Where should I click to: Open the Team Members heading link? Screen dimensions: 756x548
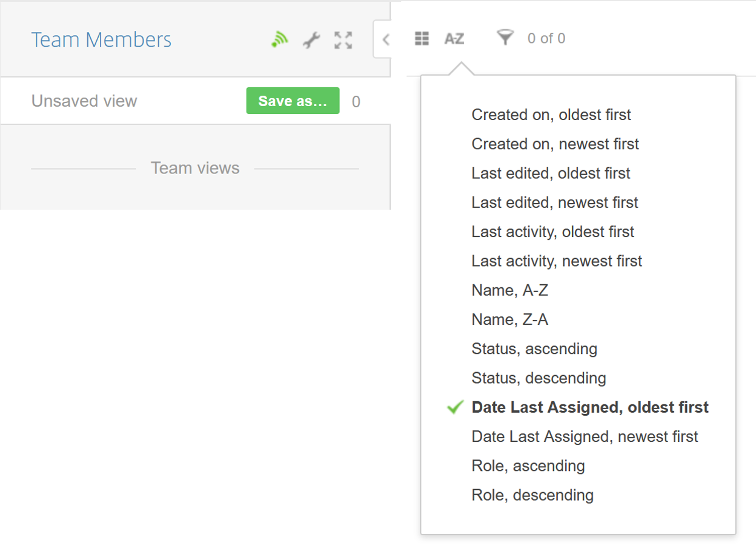click(x=101, y=39)
